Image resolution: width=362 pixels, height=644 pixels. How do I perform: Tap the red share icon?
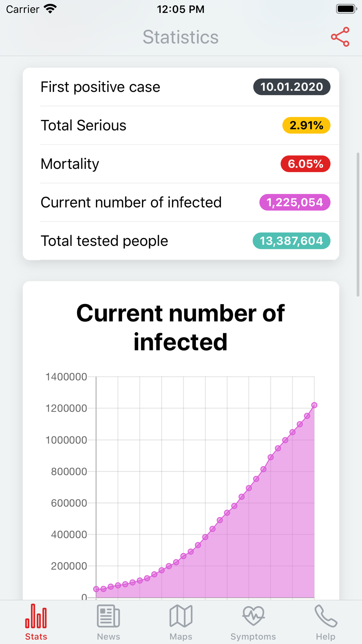click(x=340, y=37)
